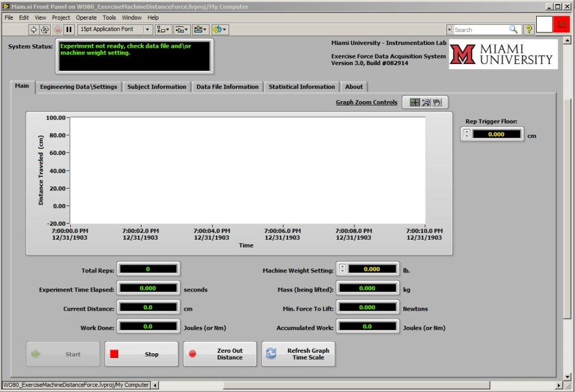Click the Pause button in the toolbar
The height and width of the screenshot is (392, 575).
point(69,30)
